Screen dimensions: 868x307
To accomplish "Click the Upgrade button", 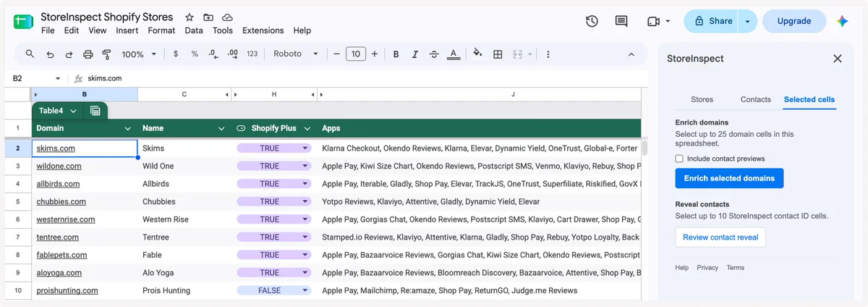I will 794,22.
